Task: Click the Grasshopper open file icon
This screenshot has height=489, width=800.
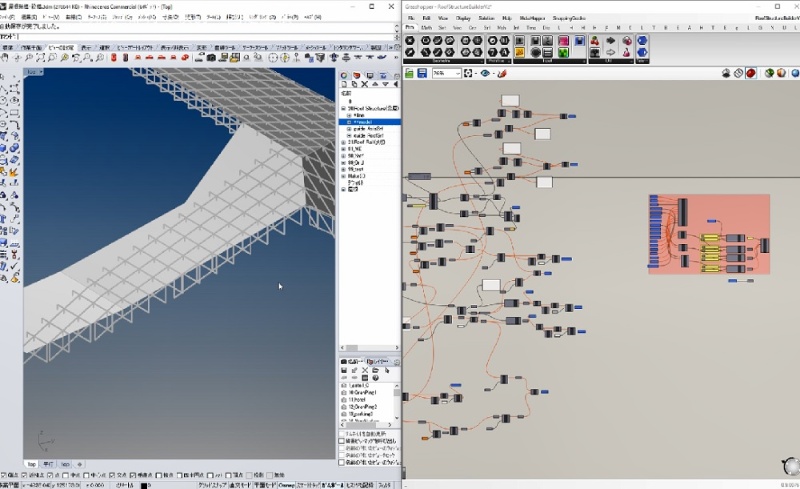Action: [411, 73]
